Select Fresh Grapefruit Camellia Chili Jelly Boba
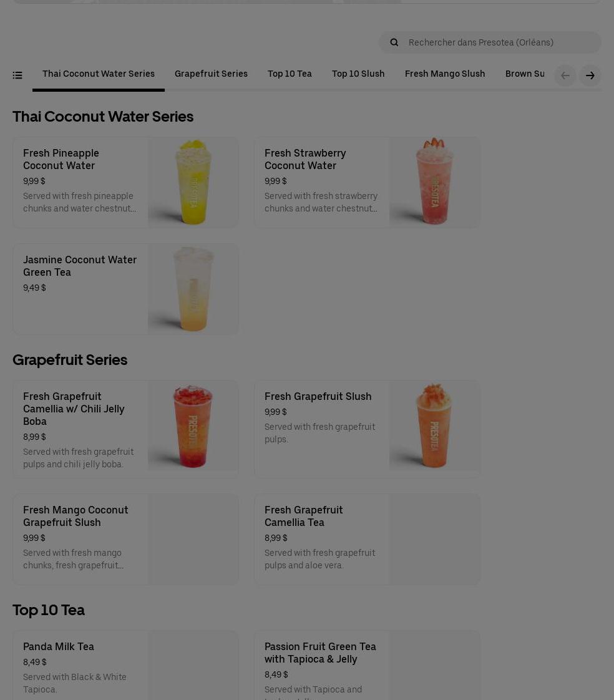 click(125, 429)
